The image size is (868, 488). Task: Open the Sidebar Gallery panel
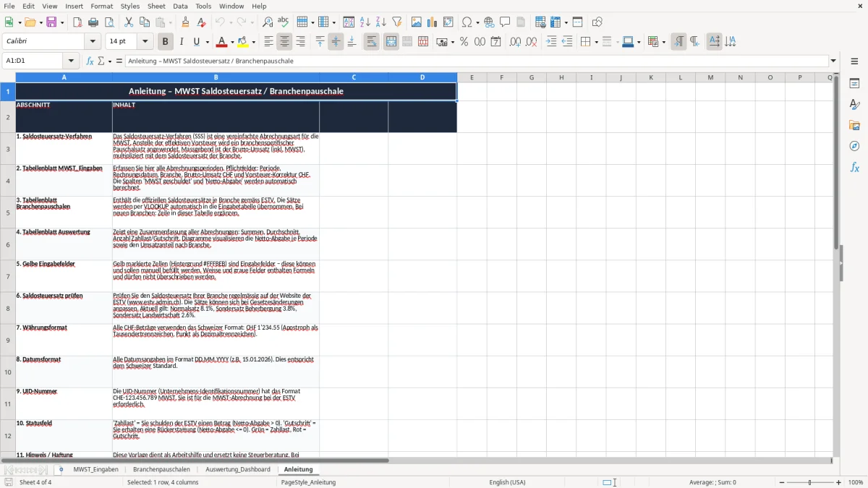point(854,126)
